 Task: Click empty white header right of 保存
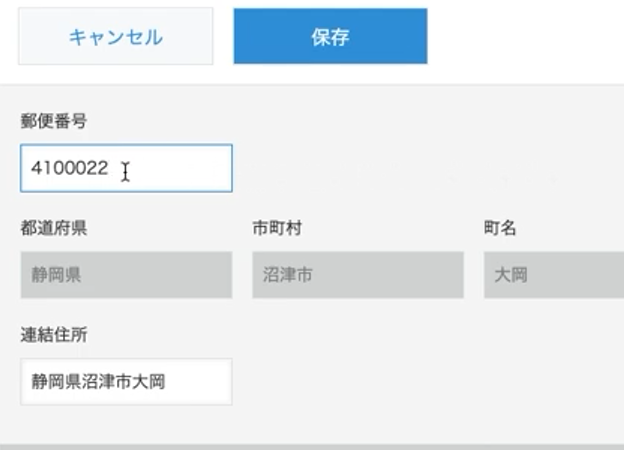[x=525, y=36]
